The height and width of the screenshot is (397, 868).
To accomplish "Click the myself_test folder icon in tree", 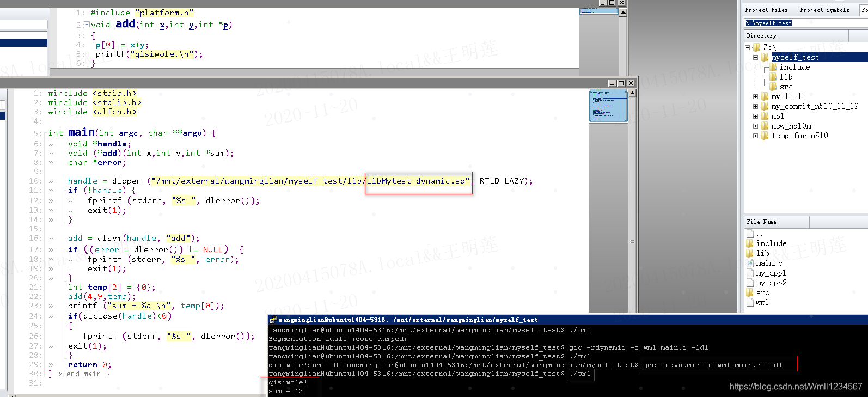I will tap(765, 57).
